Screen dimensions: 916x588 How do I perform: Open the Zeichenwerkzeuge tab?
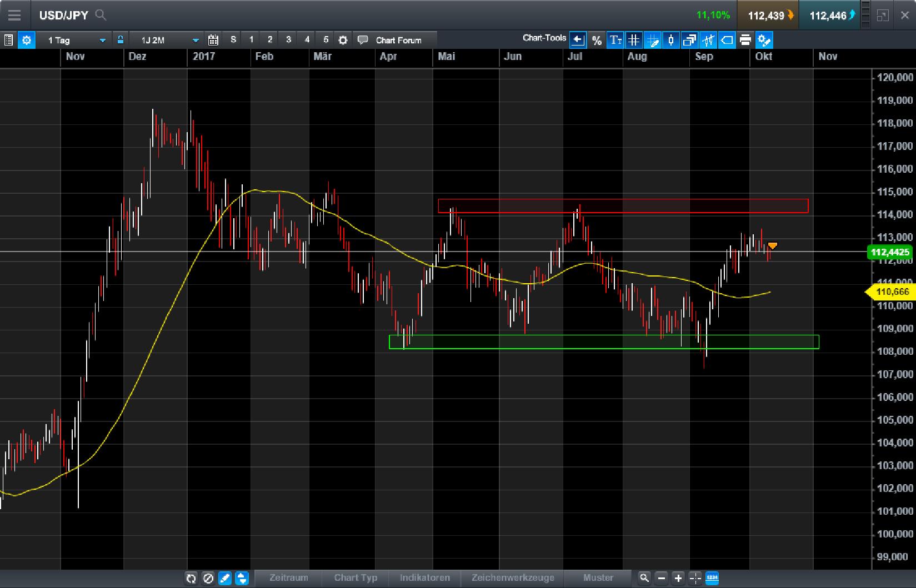coord(513,577)
